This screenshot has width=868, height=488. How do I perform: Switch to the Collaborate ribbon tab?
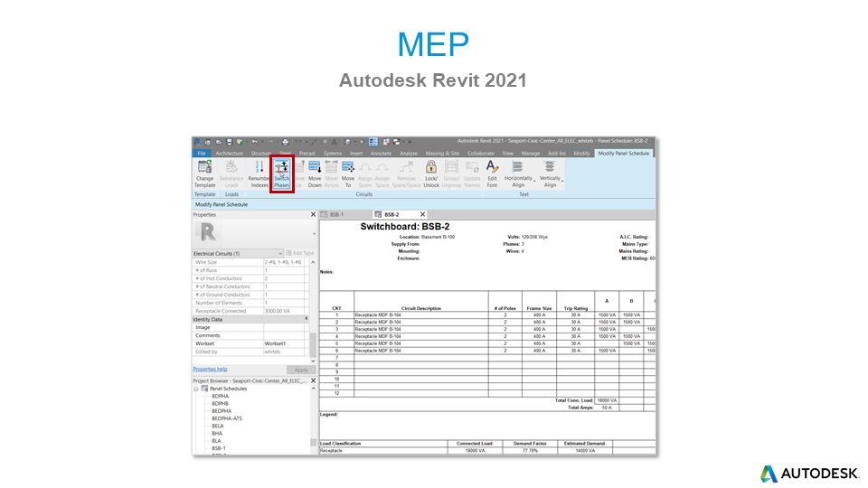481,154
